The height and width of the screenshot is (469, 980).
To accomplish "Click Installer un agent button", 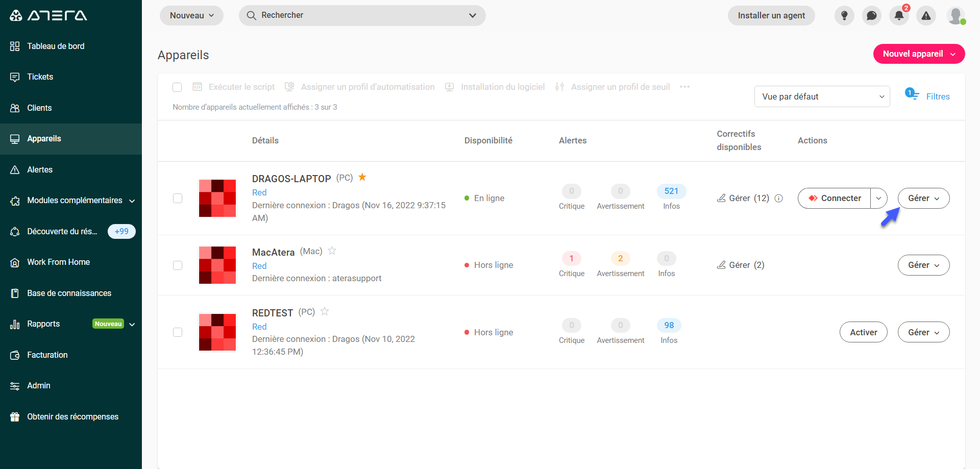I will coord(771,15).
